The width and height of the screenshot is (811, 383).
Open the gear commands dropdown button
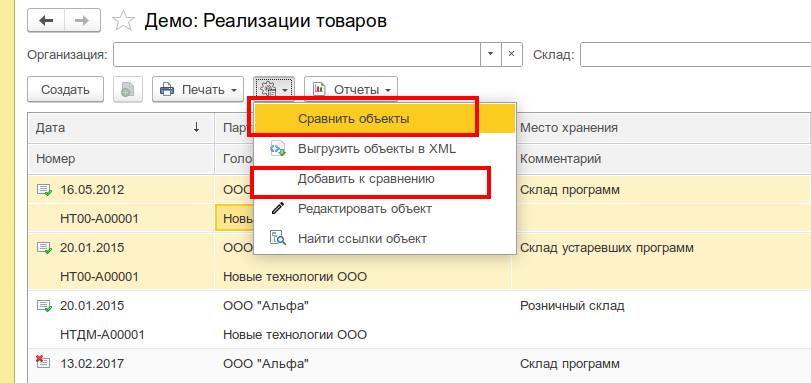click(x=274, y=90)
